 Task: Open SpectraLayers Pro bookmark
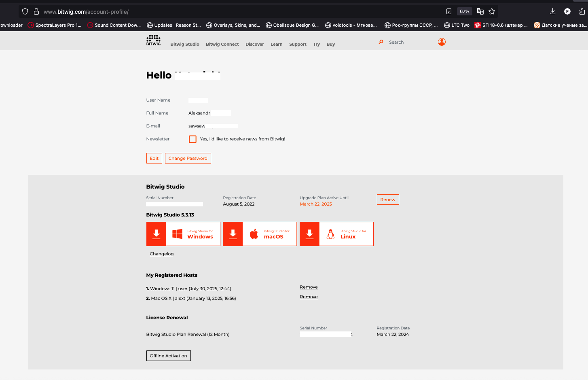55,25
